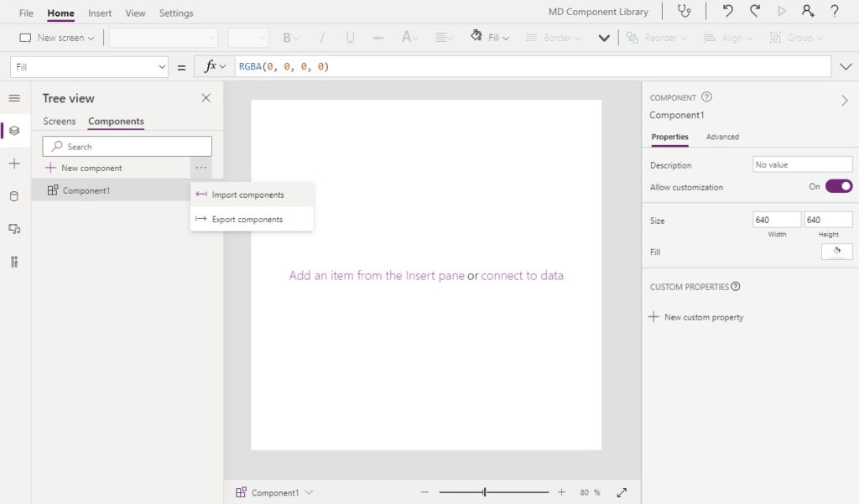Open the Data sources icon in sidebar

pyautogui.click(x=14, y=196)
